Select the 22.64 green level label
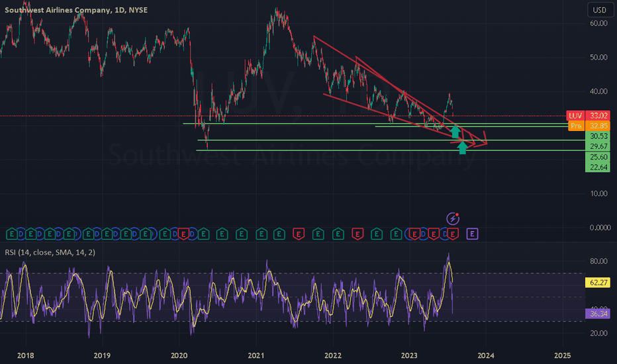The height and width of the screenshot is (364, 617). (598, 167)
